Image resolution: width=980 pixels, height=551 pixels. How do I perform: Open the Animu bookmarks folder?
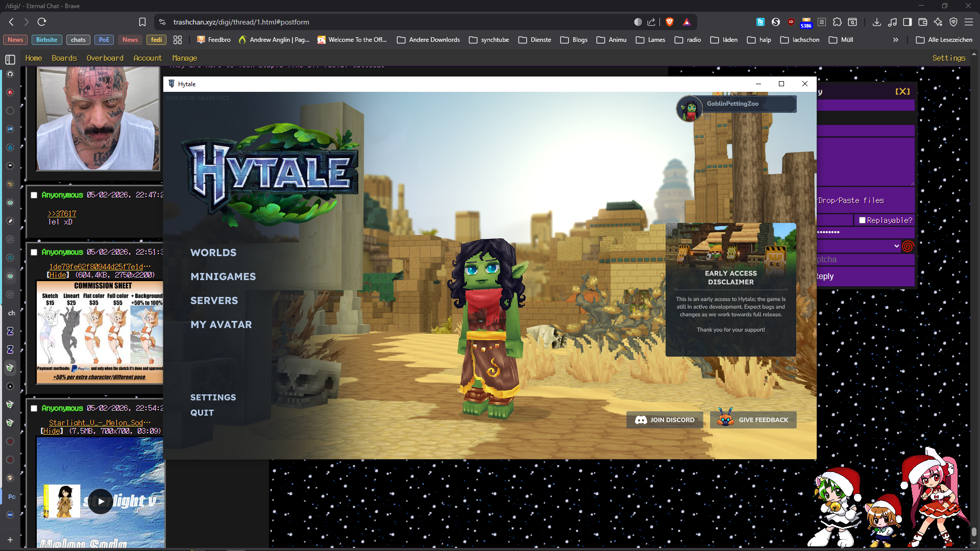point(611,40)
